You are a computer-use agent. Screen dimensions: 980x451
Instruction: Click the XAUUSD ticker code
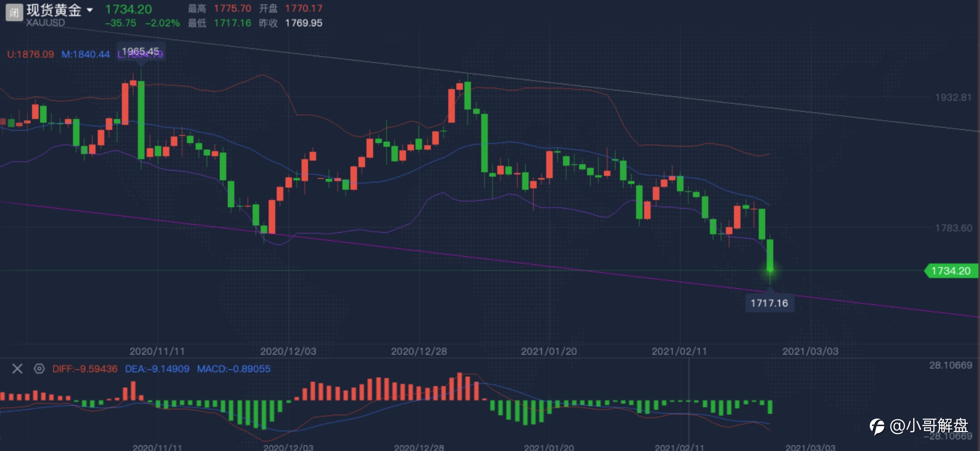coord(45,23)
